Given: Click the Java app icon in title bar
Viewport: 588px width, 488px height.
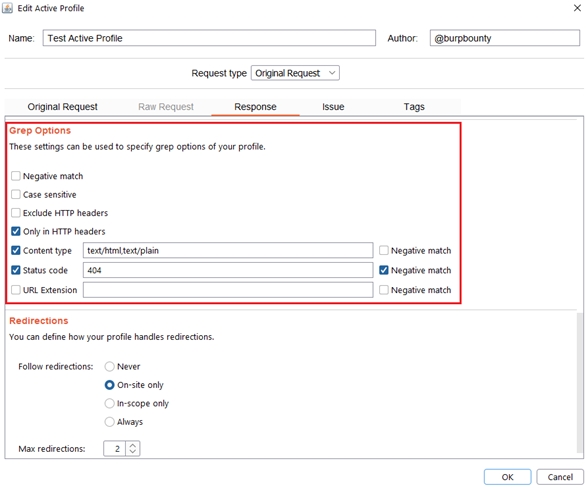Looking at the screenshot, I should (x=8, y=8).
